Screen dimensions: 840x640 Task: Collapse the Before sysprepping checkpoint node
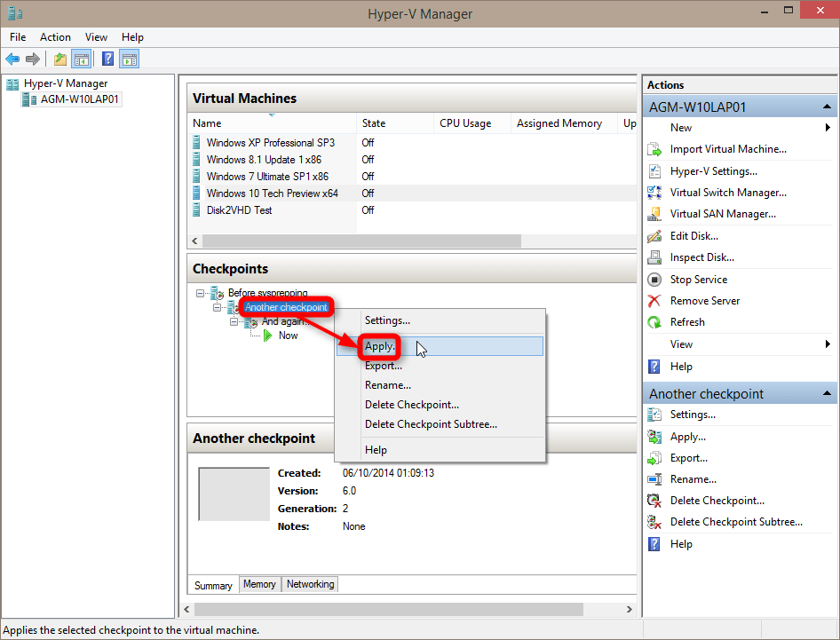[x=199, y=293]
